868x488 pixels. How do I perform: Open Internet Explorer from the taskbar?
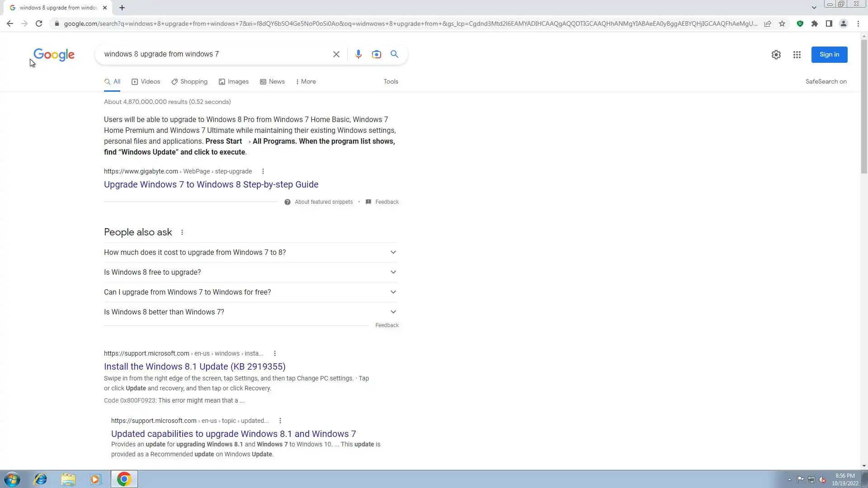pos(41,479)
